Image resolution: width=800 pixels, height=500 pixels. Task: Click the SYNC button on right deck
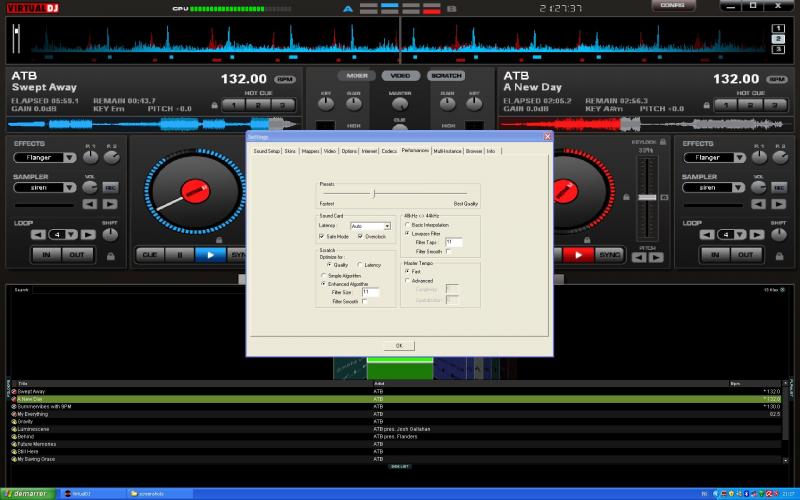609,255
